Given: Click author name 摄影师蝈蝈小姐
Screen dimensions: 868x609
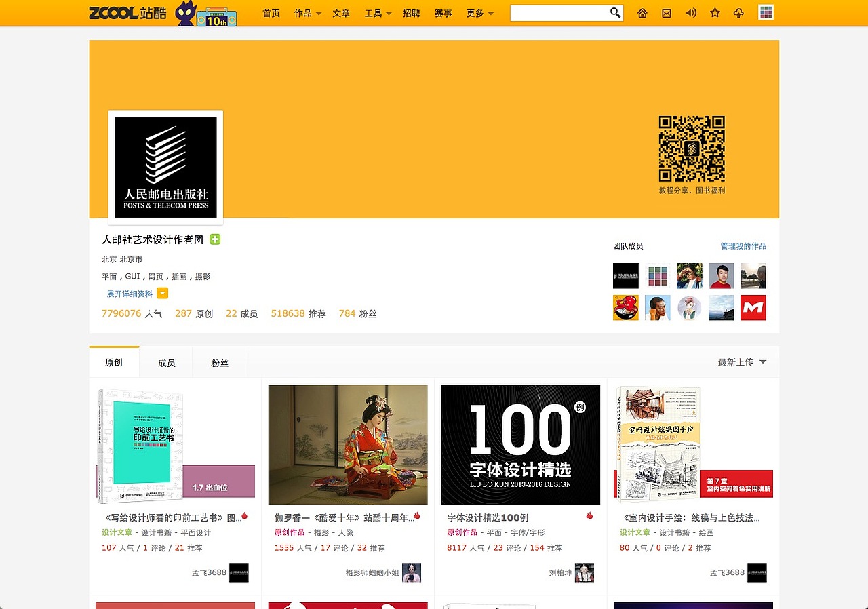Looking at the screenshot, I should pos(372,572).
